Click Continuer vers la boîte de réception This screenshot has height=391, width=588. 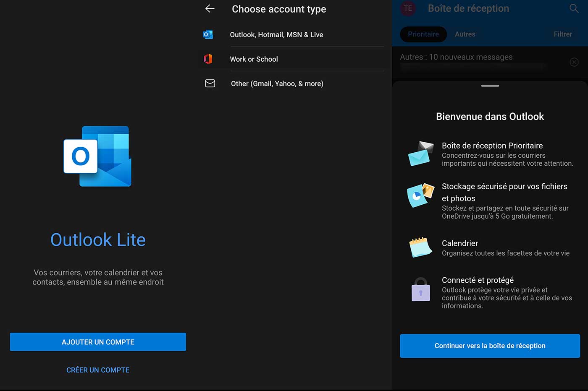(x=490, y=346)
